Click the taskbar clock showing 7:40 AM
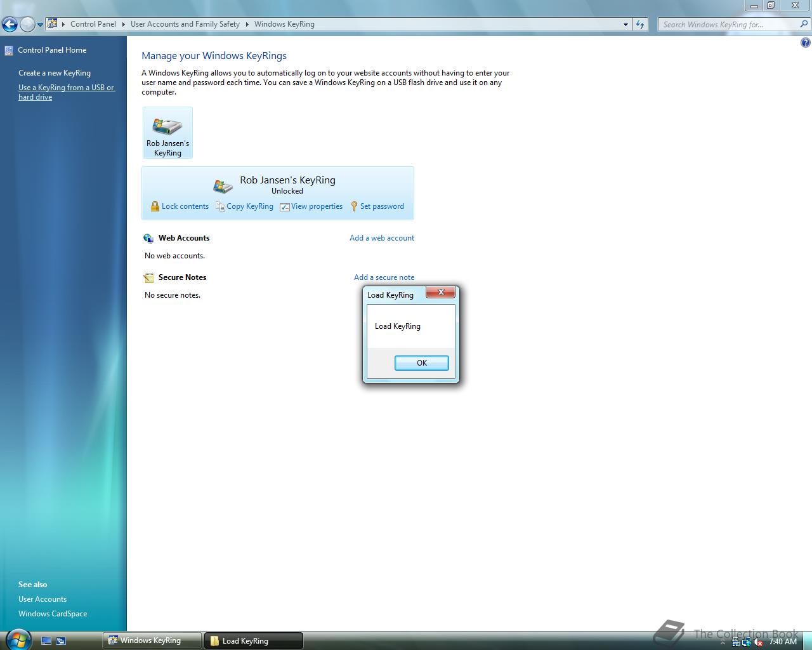The width and height of the screenshot is (812, 650). click(x=783, y=642)
